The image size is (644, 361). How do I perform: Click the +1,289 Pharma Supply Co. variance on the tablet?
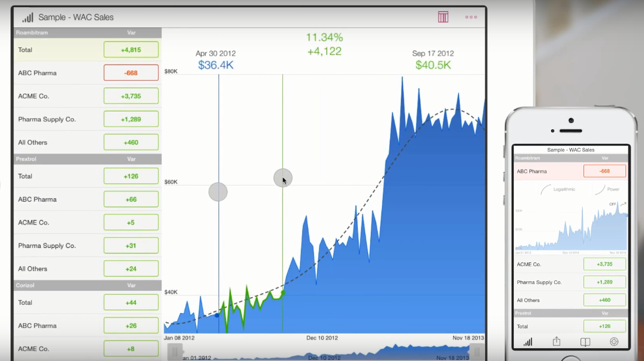click(x=131, y=119)
